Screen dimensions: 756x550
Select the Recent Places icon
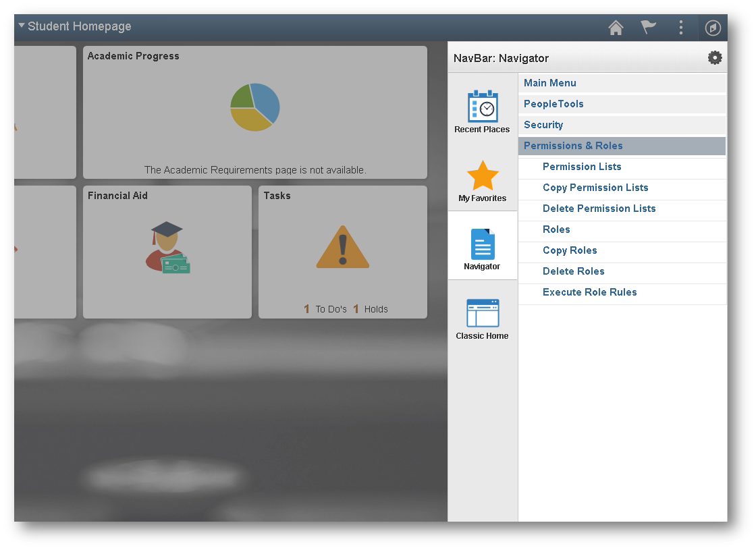pos(482,108)
